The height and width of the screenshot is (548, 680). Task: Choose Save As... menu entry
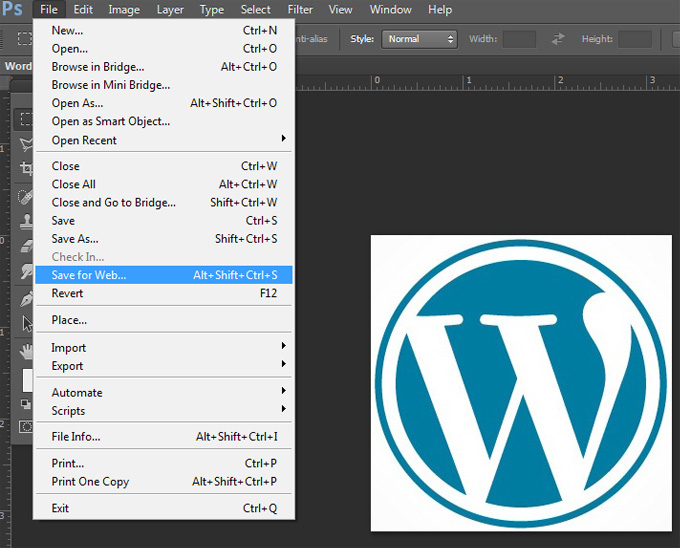pyautogui.click(x=164, y=239)
